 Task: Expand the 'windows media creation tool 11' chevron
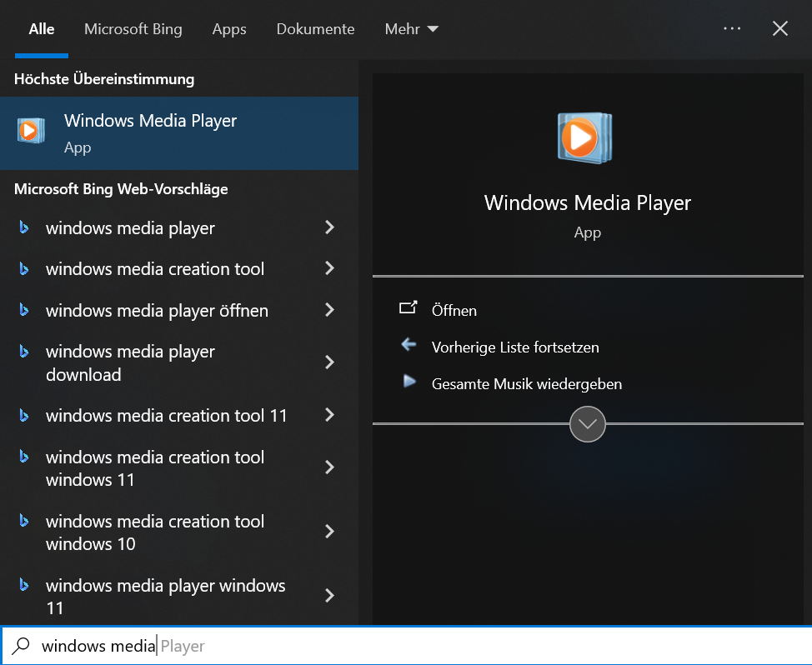[329, 414]
